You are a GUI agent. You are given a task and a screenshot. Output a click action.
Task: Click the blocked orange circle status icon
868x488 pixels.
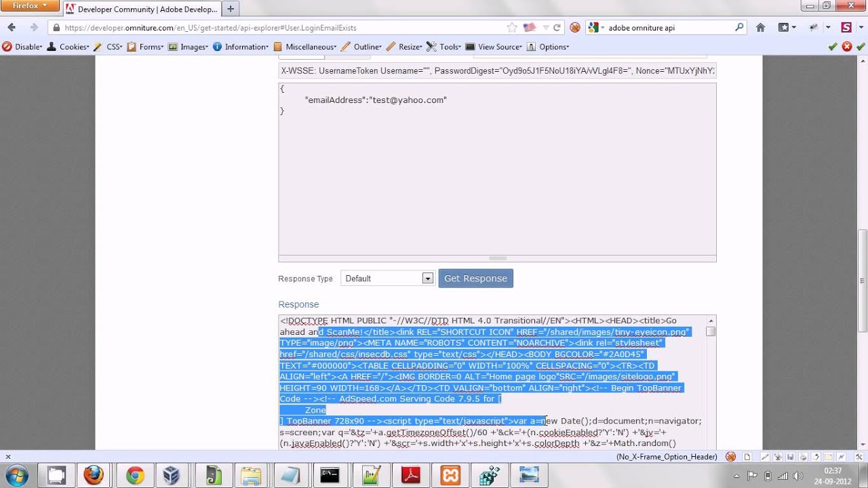[732, 457]
